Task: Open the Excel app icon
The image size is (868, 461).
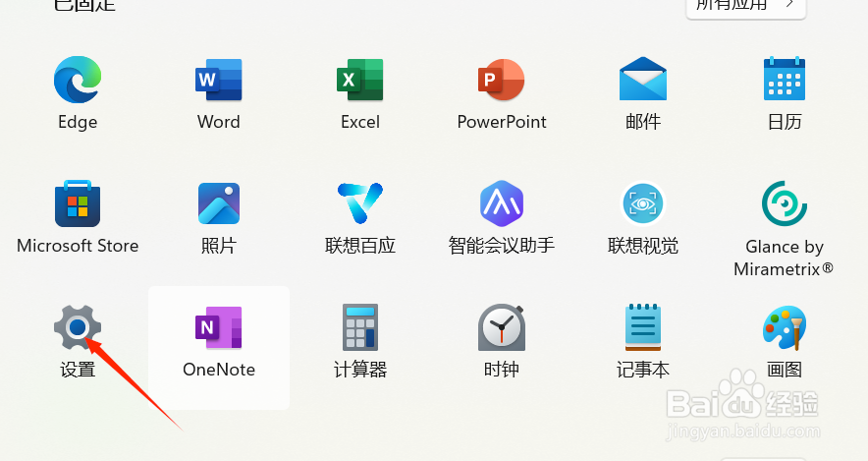Action: tap(359, 80)
